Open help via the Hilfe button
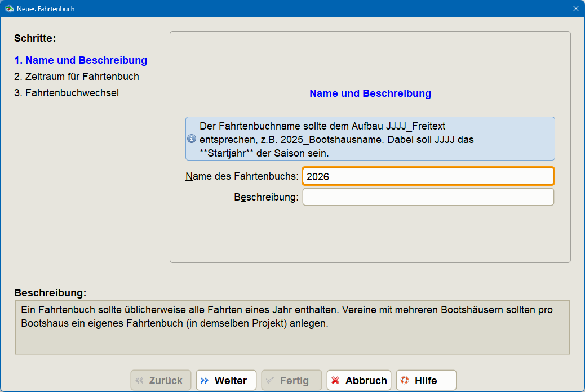The image size is (585, 392). 426,380
